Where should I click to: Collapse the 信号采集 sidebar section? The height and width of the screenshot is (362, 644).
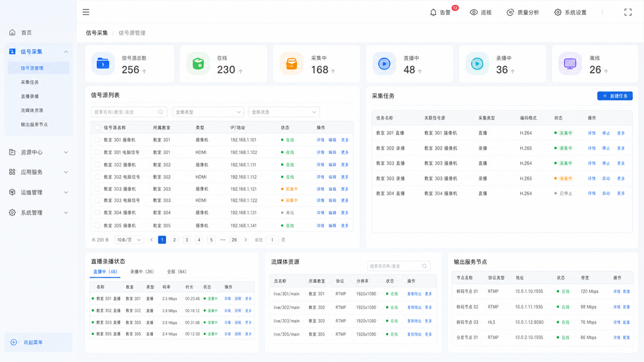pyautogui.click(x=65, y=52)
